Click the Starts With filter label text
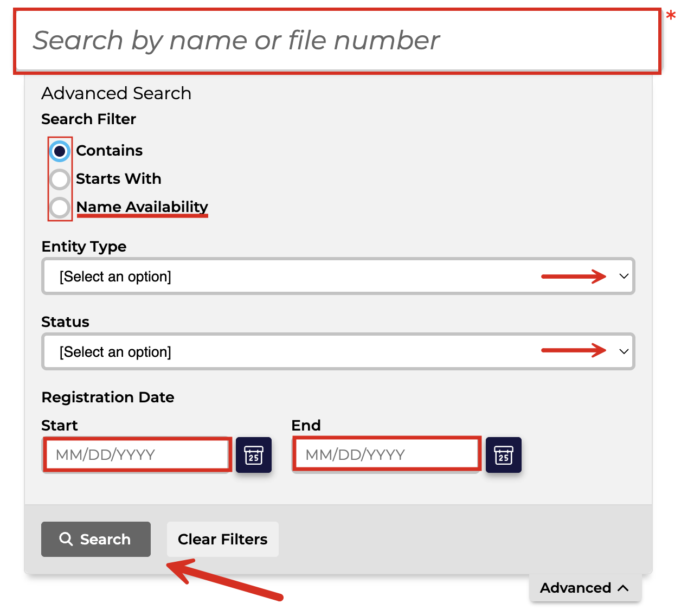This screenshot has width=681, height=616. [119, 179]
